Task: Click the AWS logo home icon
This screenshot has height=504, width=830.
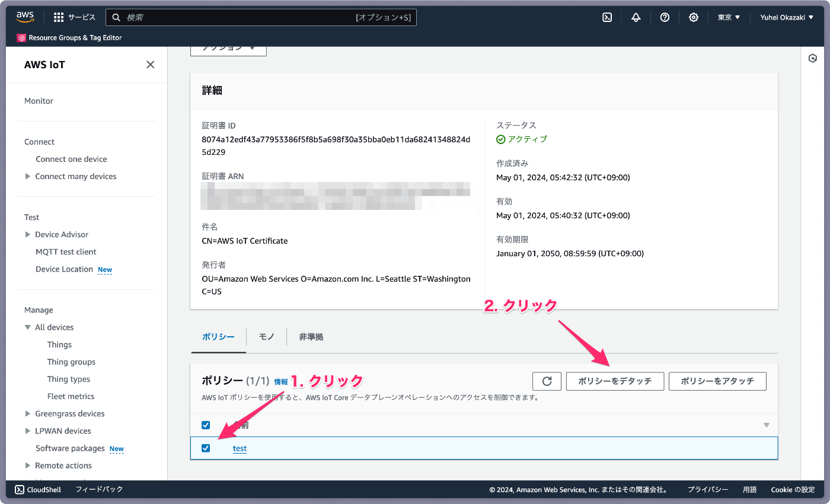Action: pyautogui.click(x=25, y=17)
